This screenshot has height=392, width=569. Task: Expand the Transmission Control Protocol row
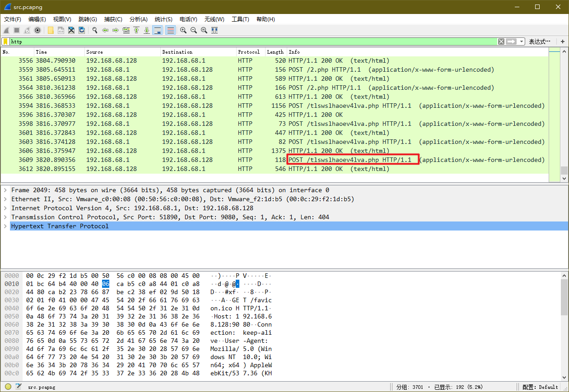[x=5, y=217]
